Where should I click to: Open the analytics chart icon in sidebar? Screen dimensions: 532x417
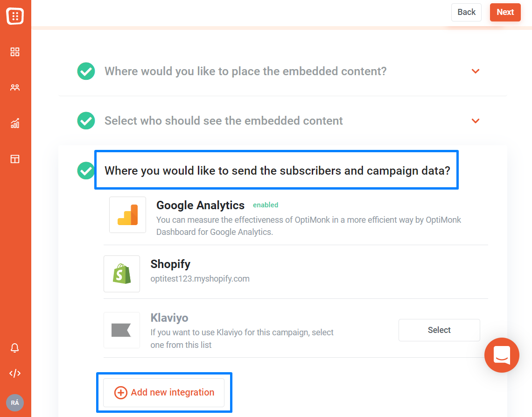tap(15, 123)
